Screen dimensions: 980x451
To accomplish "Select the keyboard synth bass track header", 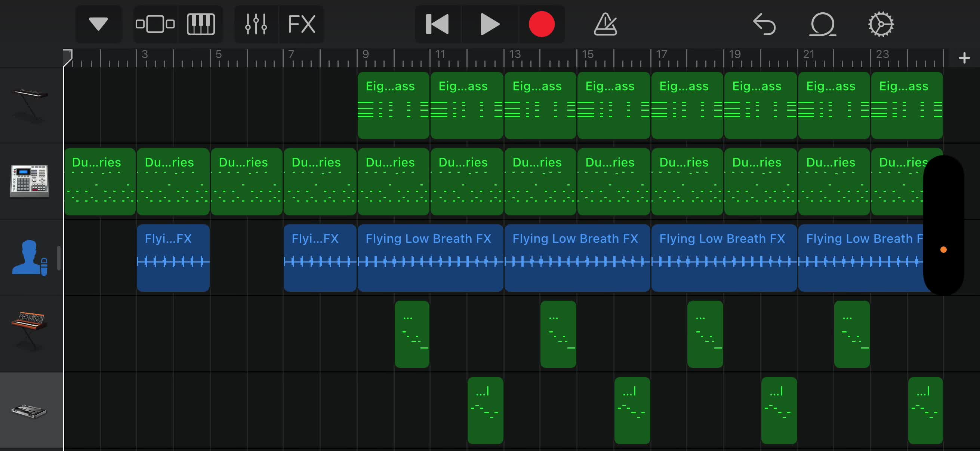I will (31, 105).
